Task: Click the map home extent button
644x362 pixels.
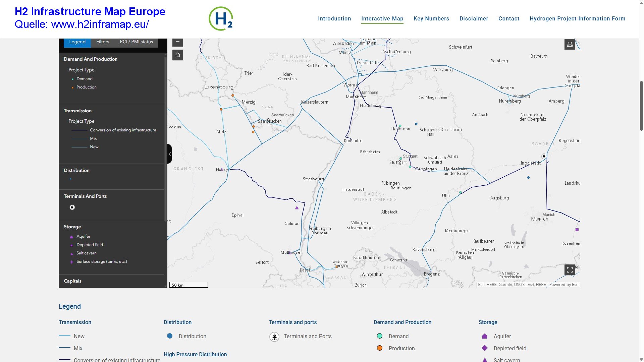Action: pyautogui.click(x=178, y=55)
